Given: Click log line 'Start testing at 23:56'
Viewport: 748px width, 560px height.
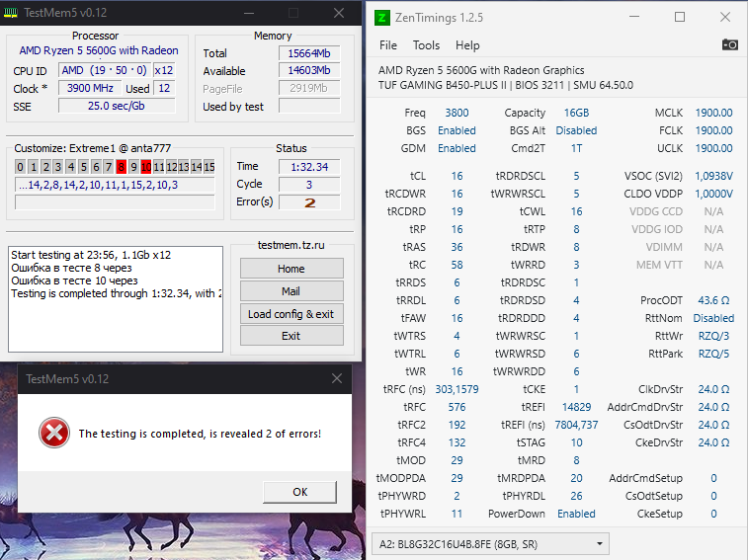Looking at the screenshot, I should pos(91,255).
